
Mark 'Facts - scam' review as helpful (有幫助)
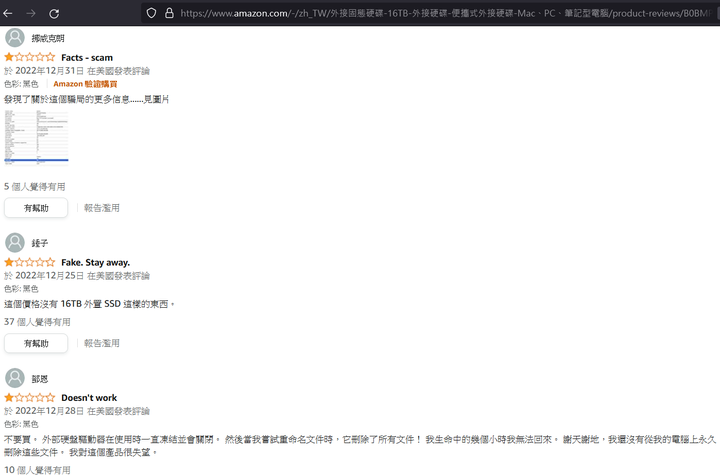pos(36,208)
